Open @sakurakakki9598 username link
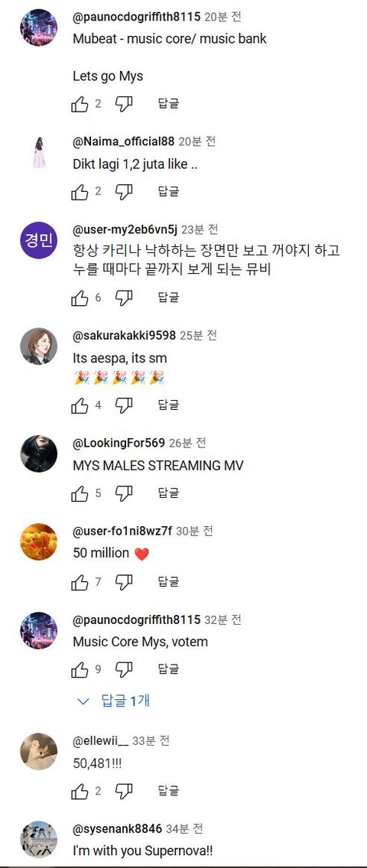 pos(124,336)
